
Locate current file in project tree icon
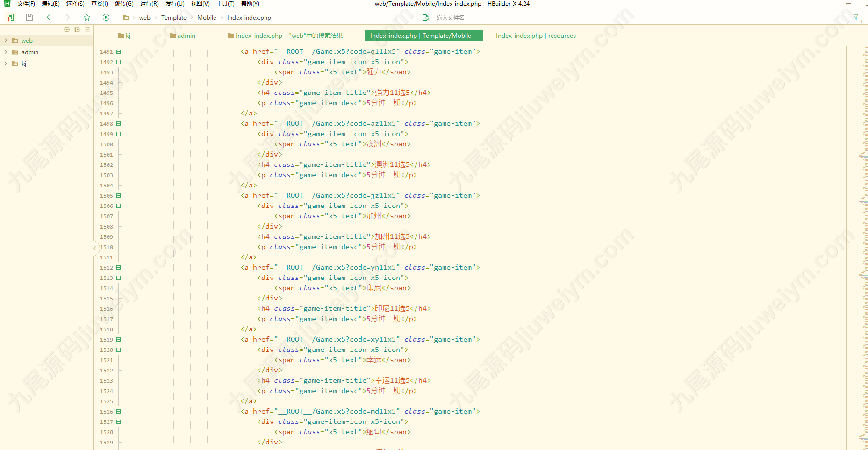pyautogui.click(x=67, y=29)
